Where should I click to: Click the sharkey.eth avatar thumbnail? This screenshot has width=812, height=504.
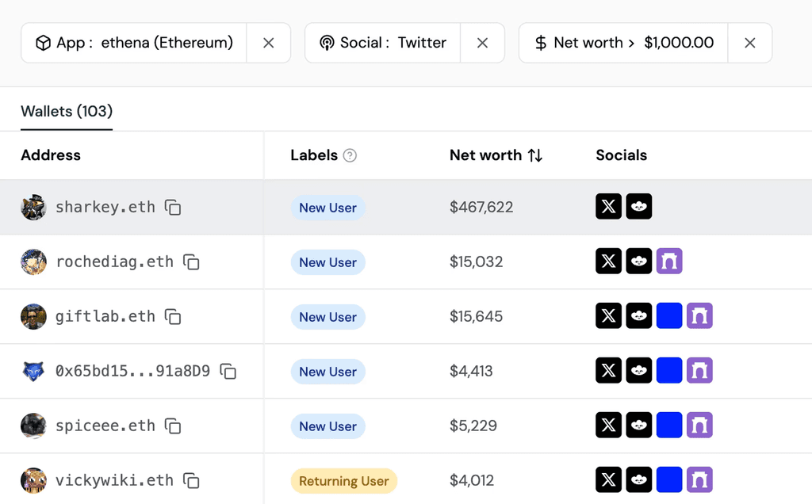point(33,208)
